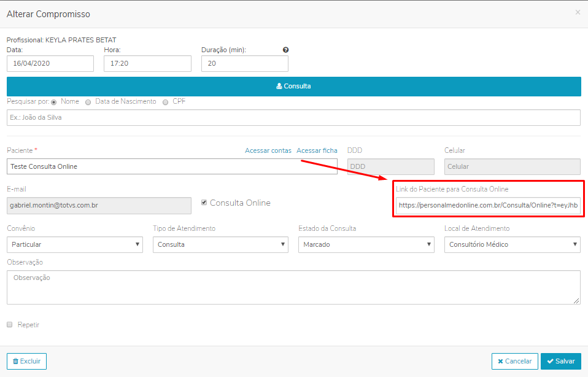The image size is (588, 377).
Task: Open the Local de Atendimento dropdown
Action: pyautogui.click(x=513, y=244)
